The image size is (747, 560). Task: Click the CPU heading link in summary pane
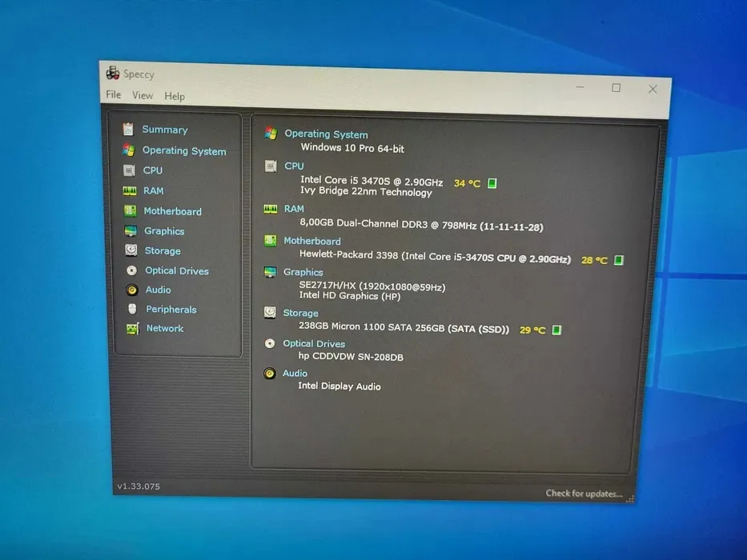coord(294,166)
